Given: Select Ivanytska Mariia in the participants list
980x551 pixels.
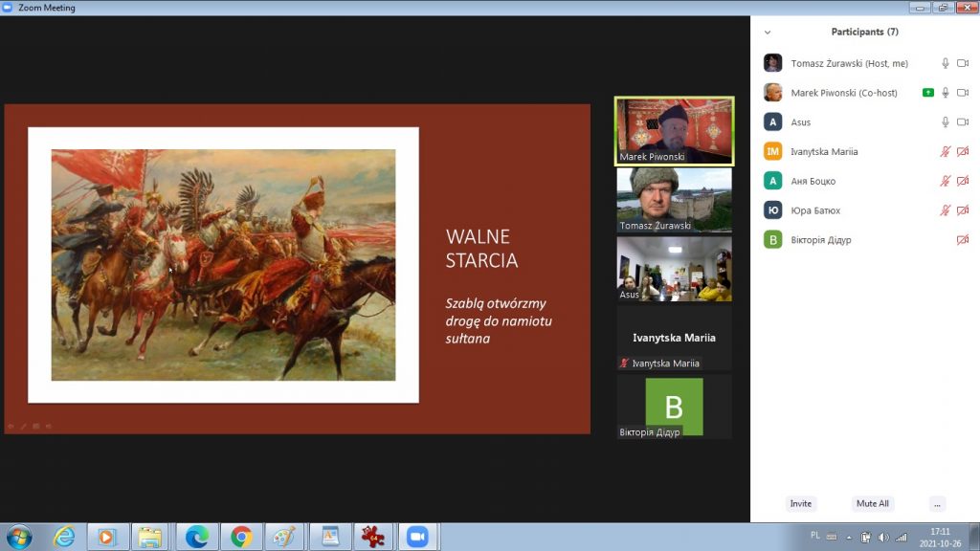Looking at the screenshot, I should coord(823,152).
